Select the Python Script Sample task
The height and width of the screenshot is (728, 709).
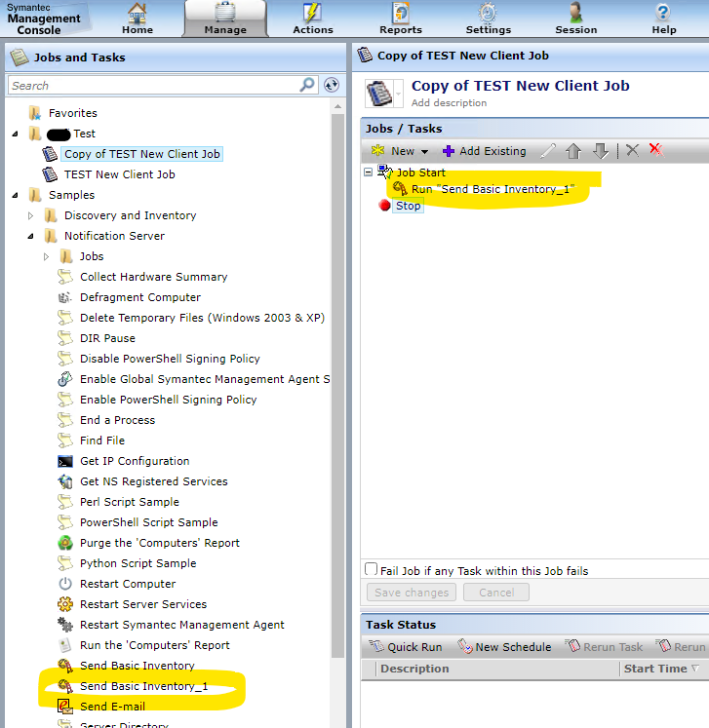coord(138,563)
